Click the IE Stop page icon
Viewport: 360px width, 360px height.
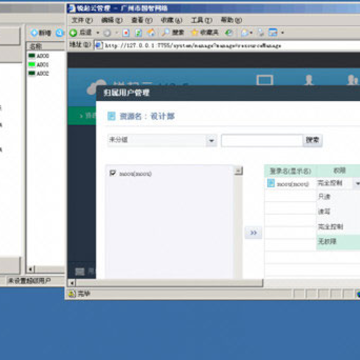tap(126, 33)
